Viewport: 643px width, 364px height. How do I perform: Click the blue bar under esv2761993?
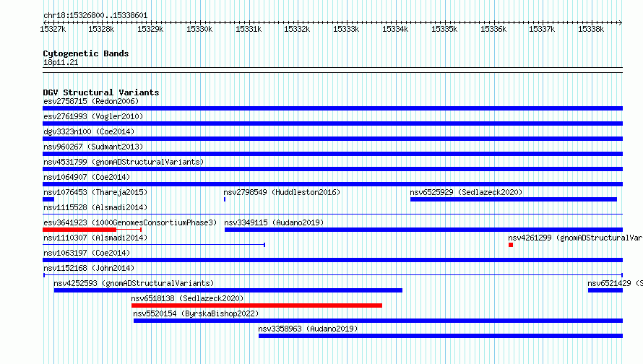(332, 123)
